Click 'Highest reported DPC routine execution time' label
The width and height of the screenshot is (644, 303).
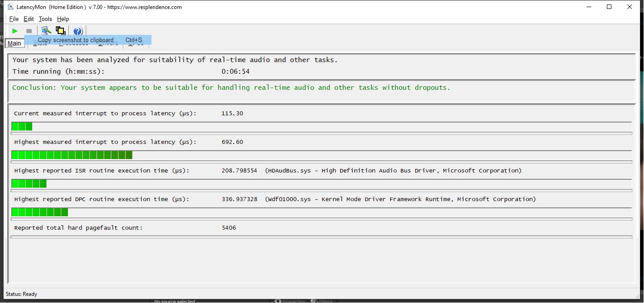coord(101,199)
